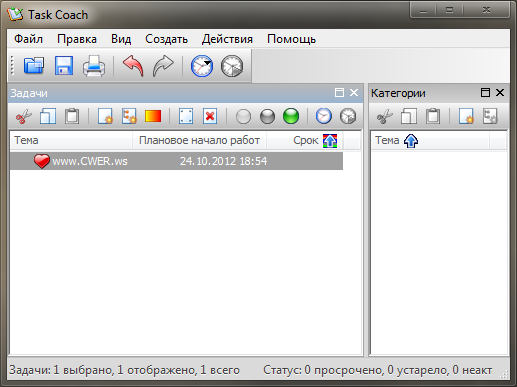Cut with scissors in Категории toolbar
The image size is (517, 387).
[384, 116]
